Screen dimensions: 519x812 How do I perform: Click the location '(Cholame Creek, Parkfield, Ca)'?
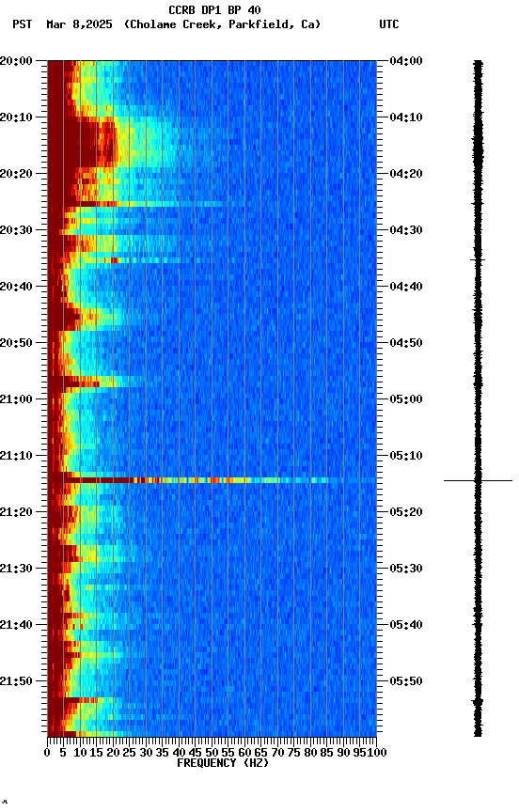pos(222,24)
